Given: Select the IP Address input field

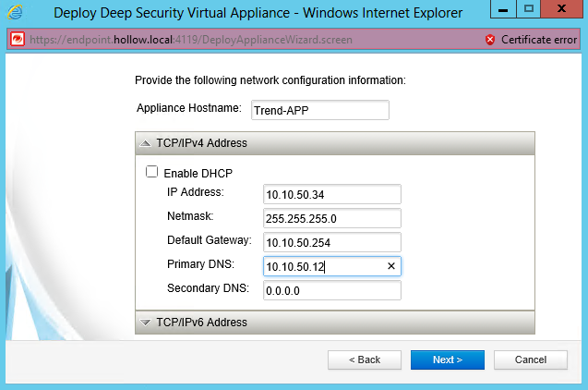Looking at the screenshot, I should [331, 194].
